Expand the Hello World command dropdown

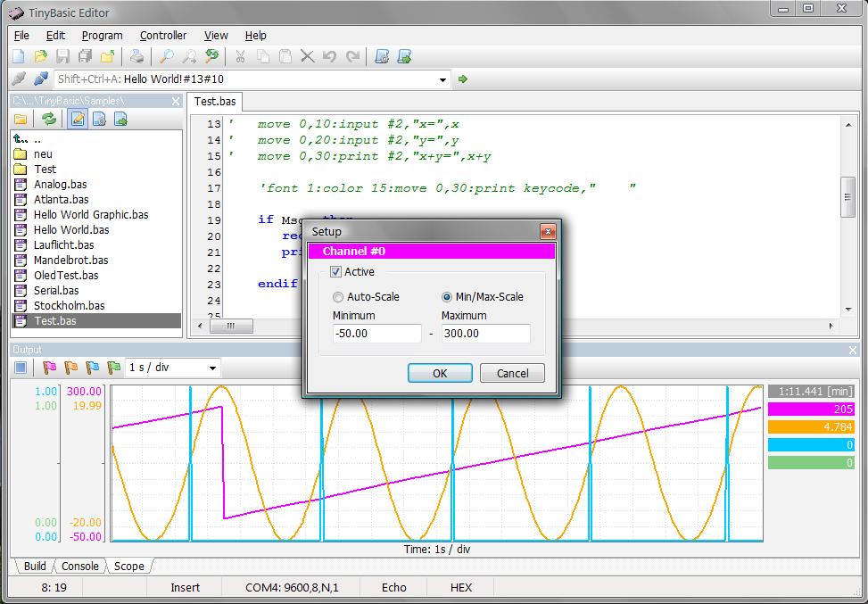pos(443,79)
